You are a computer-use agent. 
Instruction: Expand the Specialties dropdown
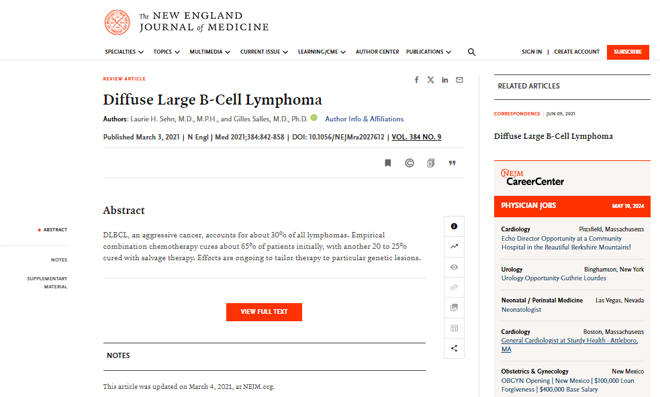point(124,52)
